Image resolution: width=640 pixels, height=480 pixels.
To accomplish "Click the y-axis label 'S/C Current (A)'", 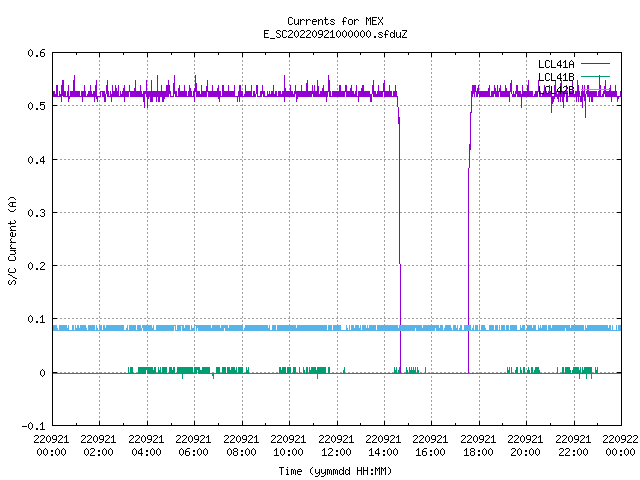I will coord(12,241).
